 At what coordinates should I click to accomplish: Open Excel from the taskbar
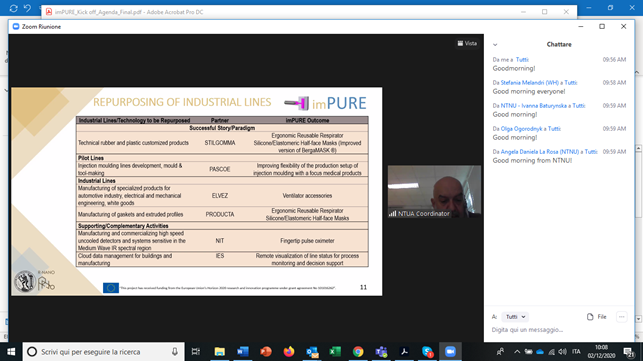(x=335, y=352)
